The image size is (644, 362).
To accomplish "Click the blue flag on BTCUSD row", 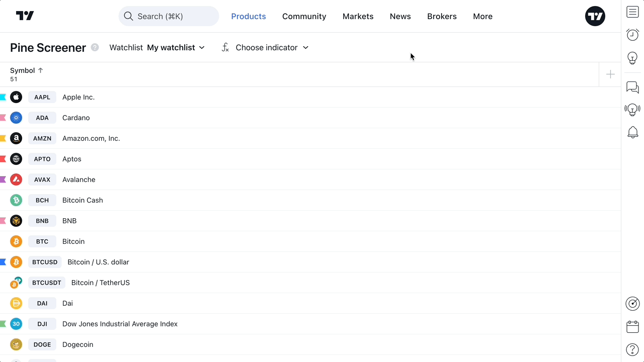I will 3,262.
